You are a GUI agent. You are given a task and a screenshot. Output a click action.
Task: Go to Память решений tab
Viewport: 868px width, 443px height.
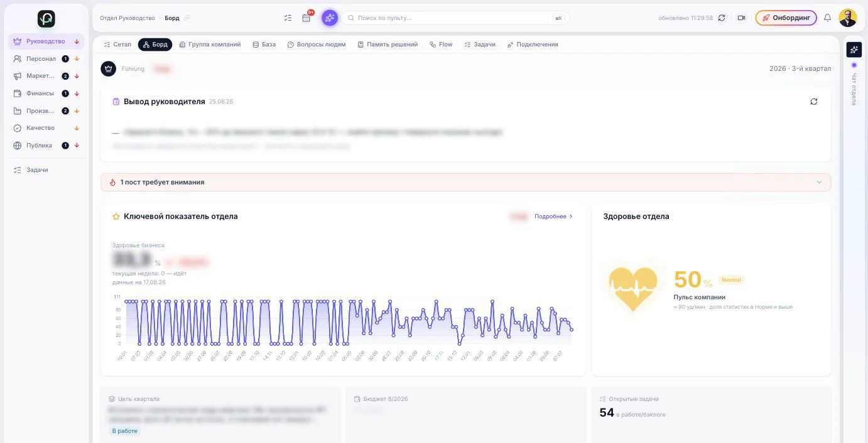tap(388, 45)
